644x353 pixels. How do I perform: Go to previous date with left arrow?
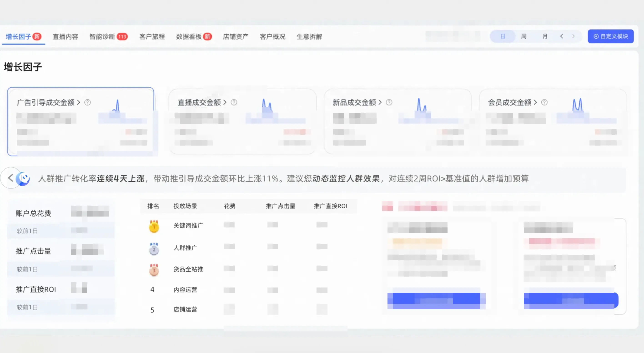561,36
